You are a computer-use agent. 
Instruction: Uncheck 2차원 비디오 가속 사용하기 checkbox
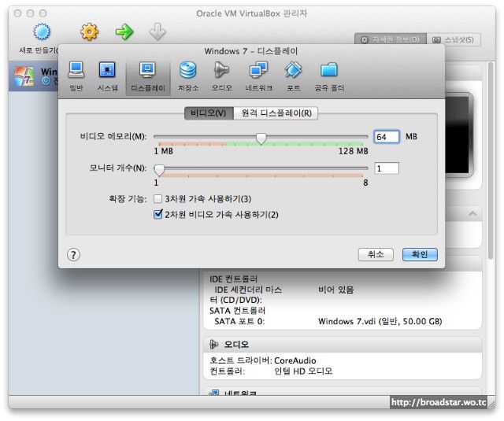click(157, 214)
